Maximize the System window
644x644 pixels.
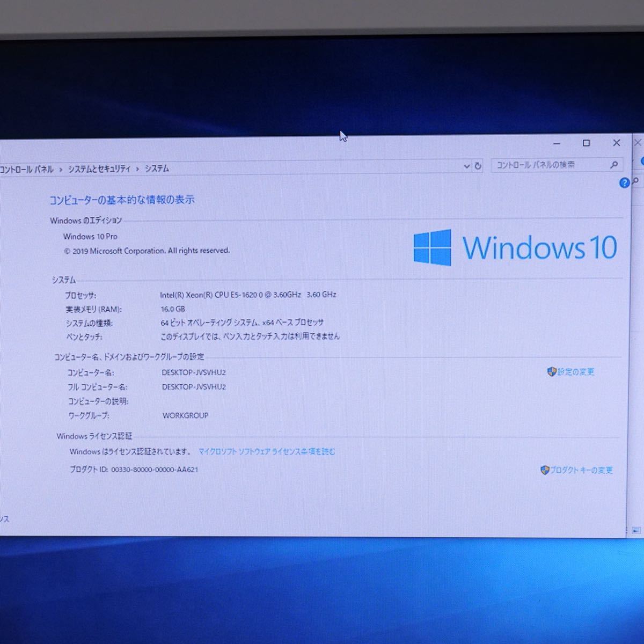pos(586,143)
